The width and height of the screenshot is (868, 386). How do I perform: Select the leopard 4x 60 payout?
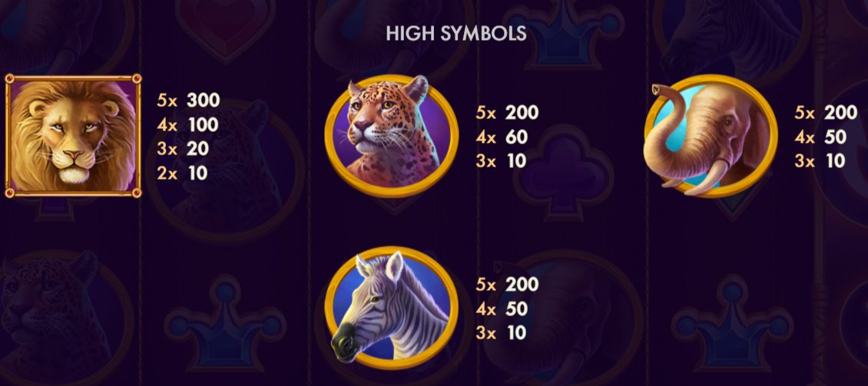click(502, 137)
